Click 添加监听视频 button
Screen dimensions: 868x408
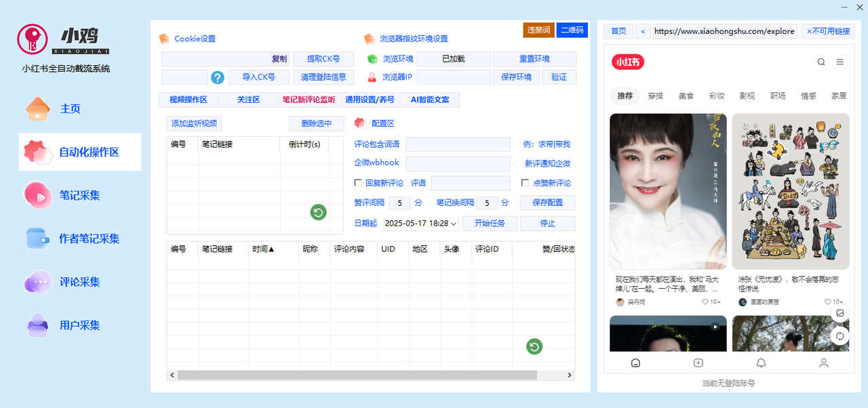pos(194,123)
